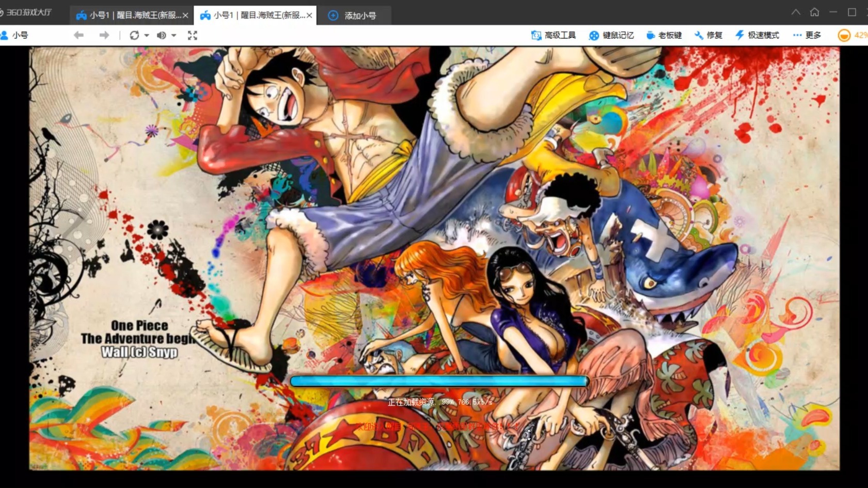Click the red notice text below loading
The image size is (868, 488).
[x=437, y=427]
